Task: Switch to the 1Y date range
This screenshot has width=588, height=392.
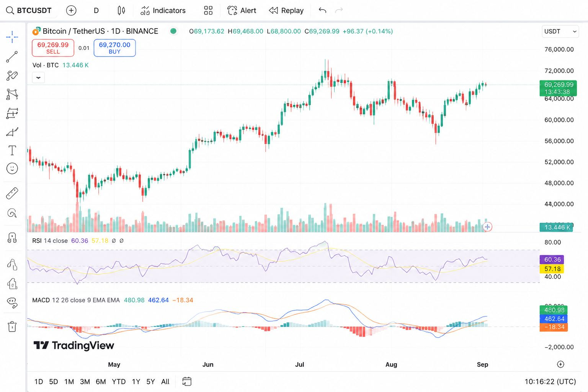Action: click(136, 382)
